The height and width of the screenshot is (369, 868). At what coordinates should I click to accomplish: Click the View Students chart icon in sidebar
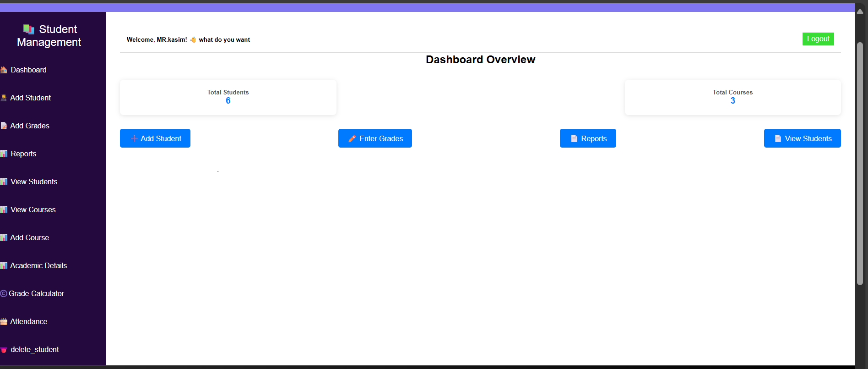coord(4,182)
